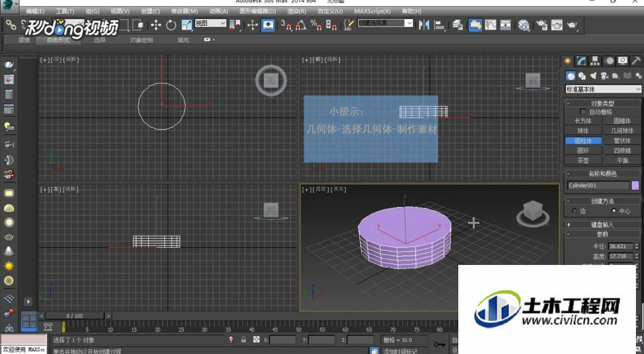644x354 pixels.
Task: Open the Motion panel tab
Action: pyautogui.click(x=609, y=61)
